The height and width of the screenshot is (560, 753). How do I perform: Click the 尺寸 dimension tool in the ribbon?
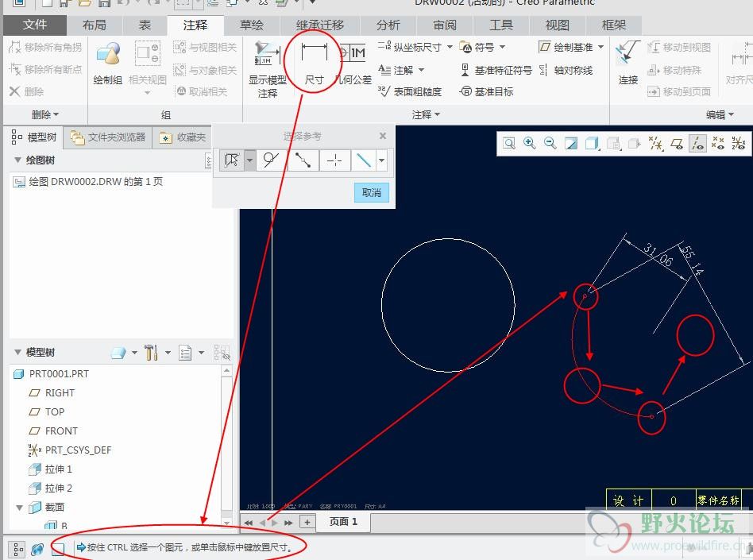tap(314, 63)
